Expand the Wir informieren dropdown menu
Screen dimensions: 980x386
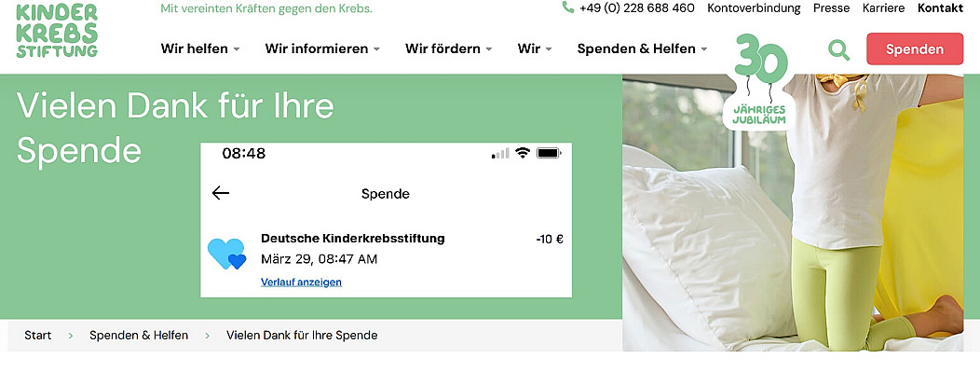point(322,48)
